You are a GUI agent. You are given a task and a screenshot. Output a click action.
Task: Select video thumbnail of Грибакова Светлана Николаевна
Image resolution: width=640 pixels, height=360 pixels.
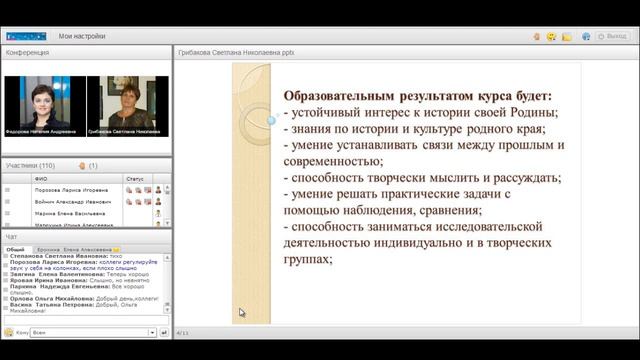pos(128,106)
